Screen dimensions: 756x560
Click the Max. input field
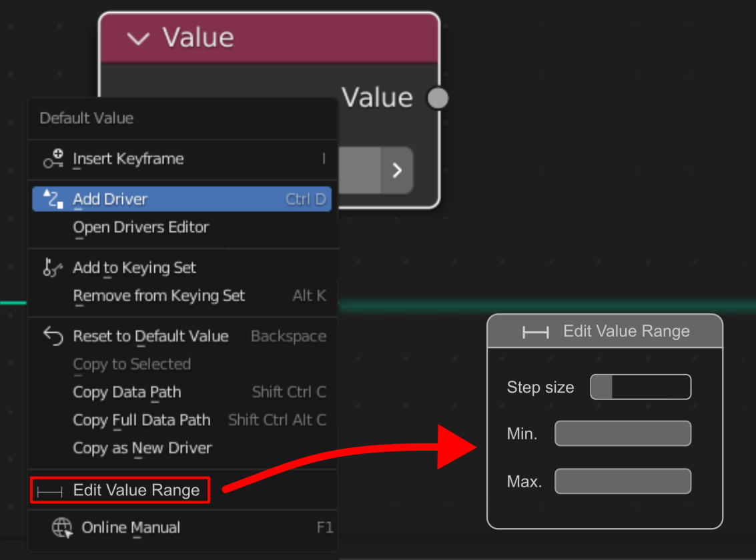pyautogui.click(x=623, y=481)
